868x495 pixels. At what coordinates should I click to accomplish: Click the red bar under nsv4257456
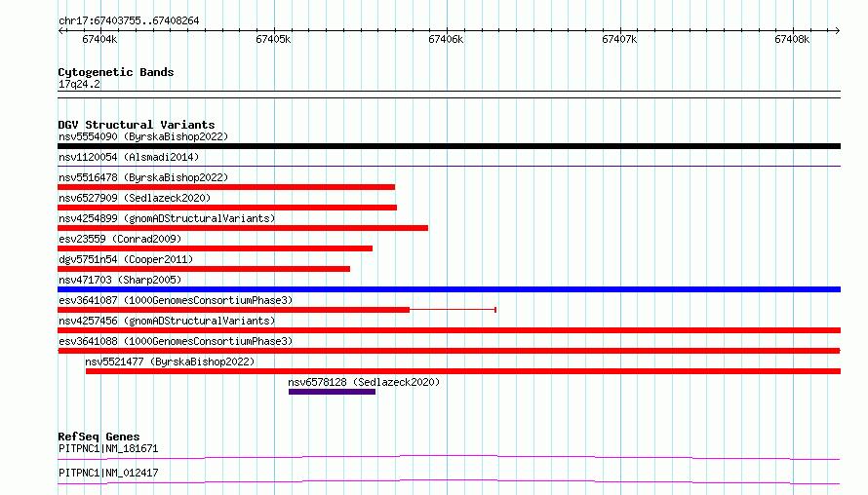pyautogui.click(x=449, y=330)
